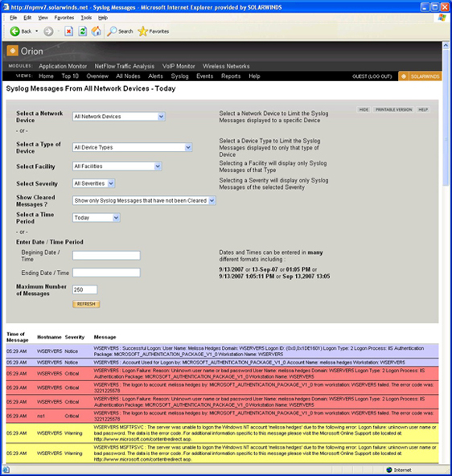This screenshot has height=476, width=452.
Task: Open the Orion Help view
Action: (254, 76)
